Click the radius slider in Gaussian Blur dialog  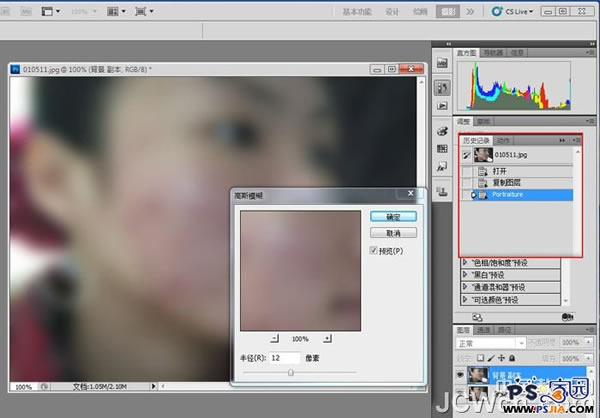pyautogui.click(x=291, y=371)
